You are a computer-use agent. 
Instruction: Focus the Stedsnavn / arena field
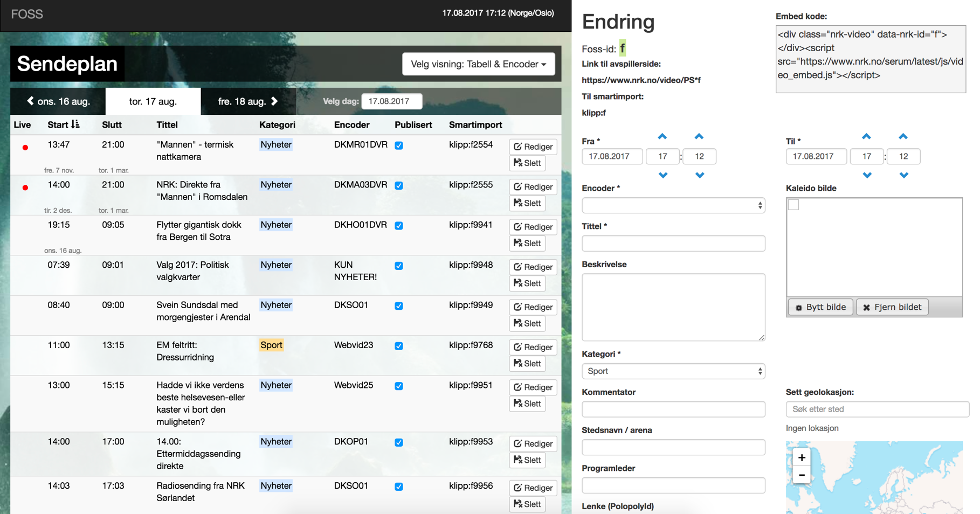click(673, 447)
